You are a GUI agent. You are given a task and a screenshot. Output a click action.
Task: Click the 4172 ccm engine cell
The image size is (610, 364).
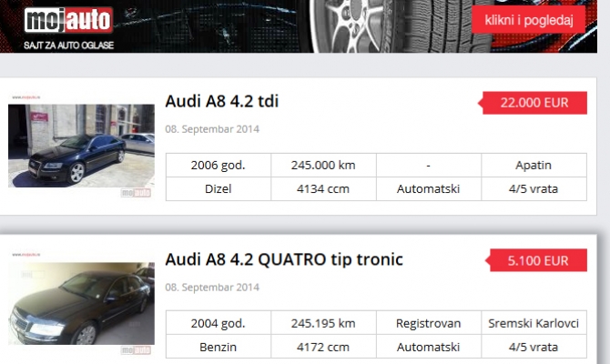[322, 347]
